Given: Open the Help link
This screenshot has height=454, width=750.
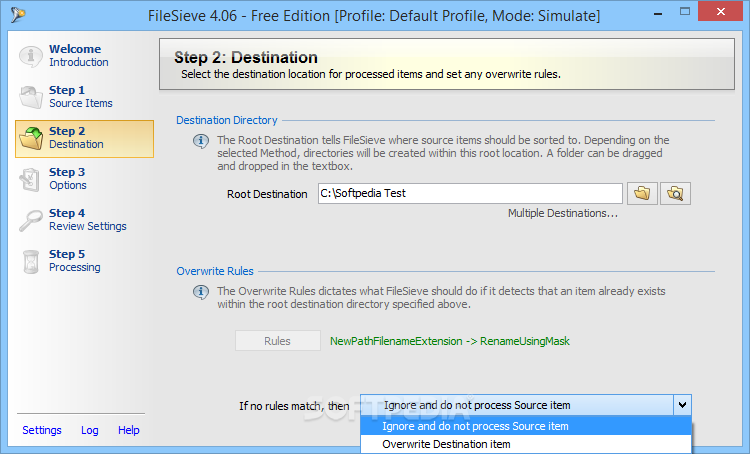Looking at the screenshot, I should [x=129, y=430].
